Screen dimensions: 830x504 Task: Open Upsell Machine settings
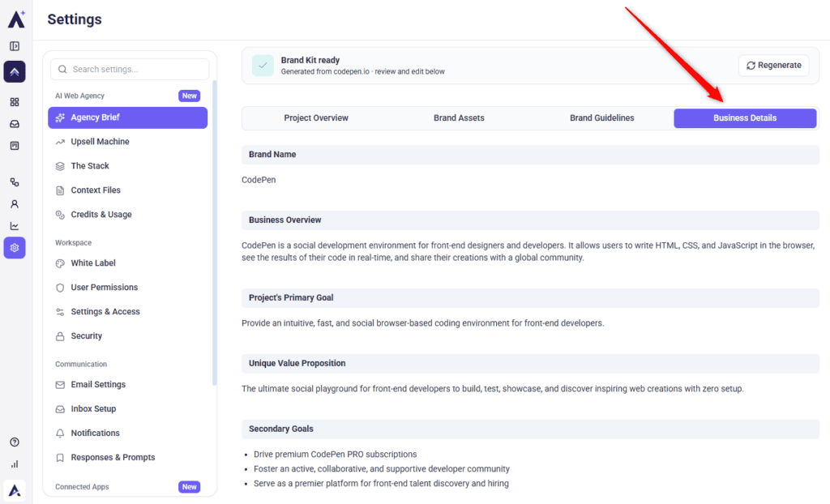[127, 142]
